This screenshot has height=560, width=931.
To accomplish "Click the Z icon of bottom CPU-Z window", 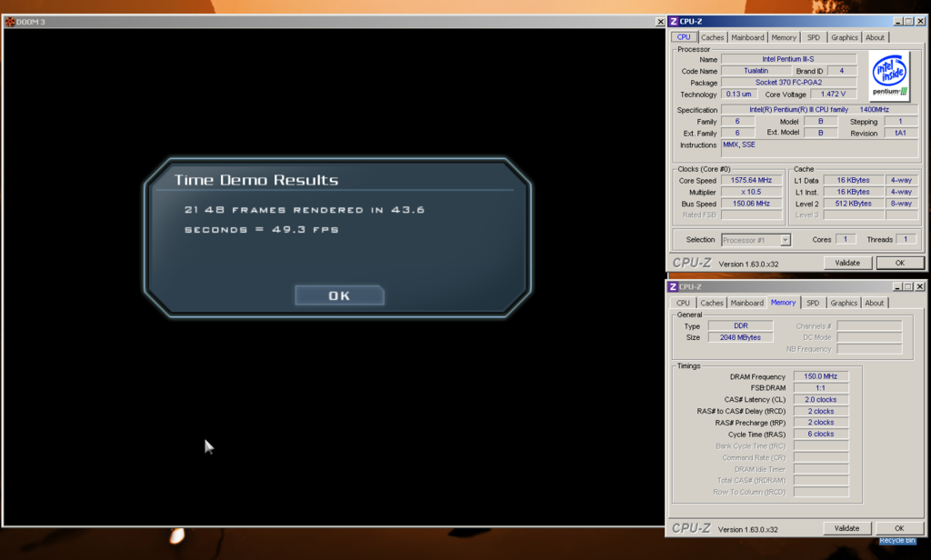I will click(x=673, y=287).
